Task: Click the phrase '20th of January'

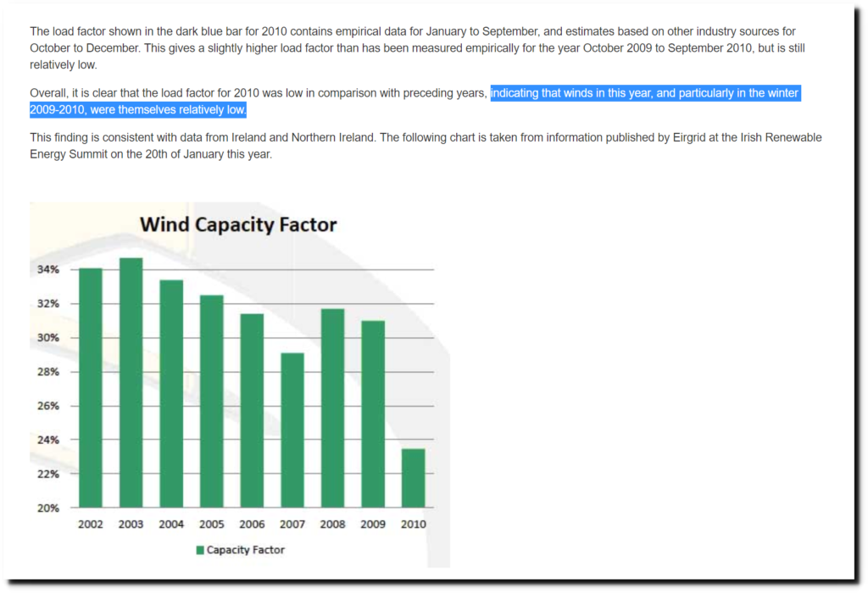Action: (x=184, y=154)
